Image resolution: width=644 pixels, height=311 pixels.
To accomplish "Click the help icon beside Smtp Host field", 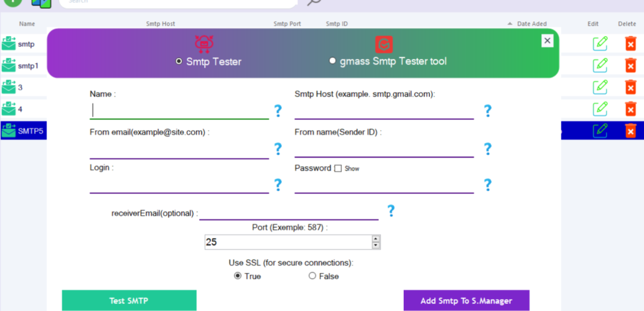I will [488, 111].
